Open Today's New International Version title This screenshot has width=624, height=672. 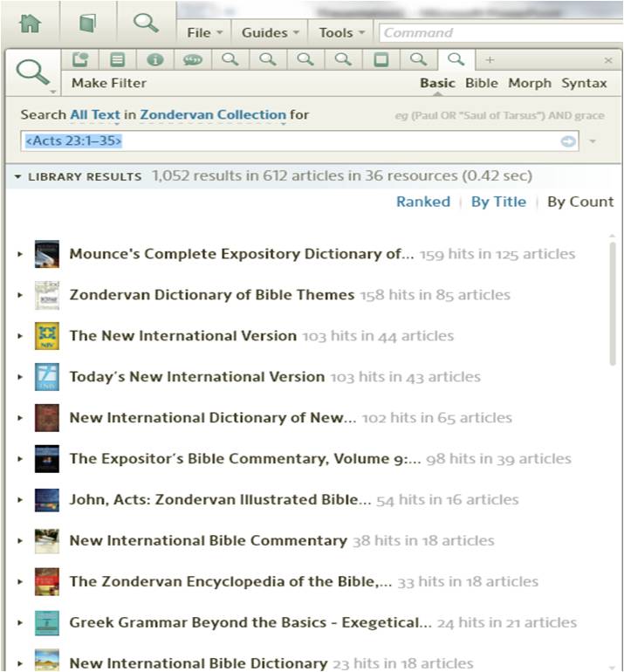click(197, 377)
